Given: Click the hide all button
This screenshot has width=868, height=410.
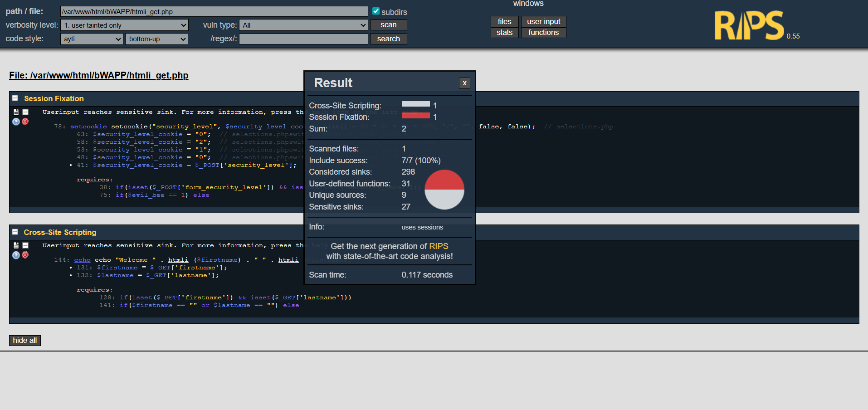Looking at the screenshot, I should tap(25, 341).
